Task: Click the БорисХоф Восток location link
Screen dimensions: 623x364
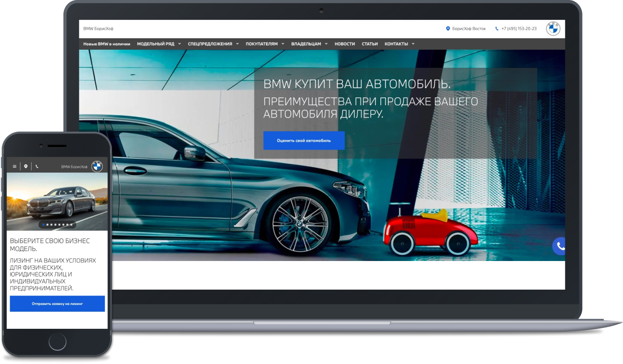Action: [x=468, y=29]
